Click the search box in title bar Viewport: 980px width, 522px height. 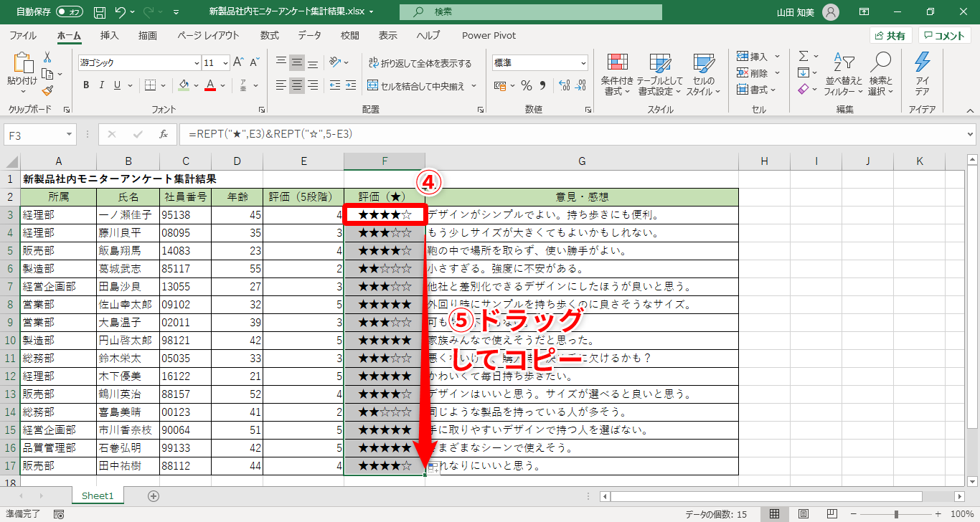(x=531, y=12)
